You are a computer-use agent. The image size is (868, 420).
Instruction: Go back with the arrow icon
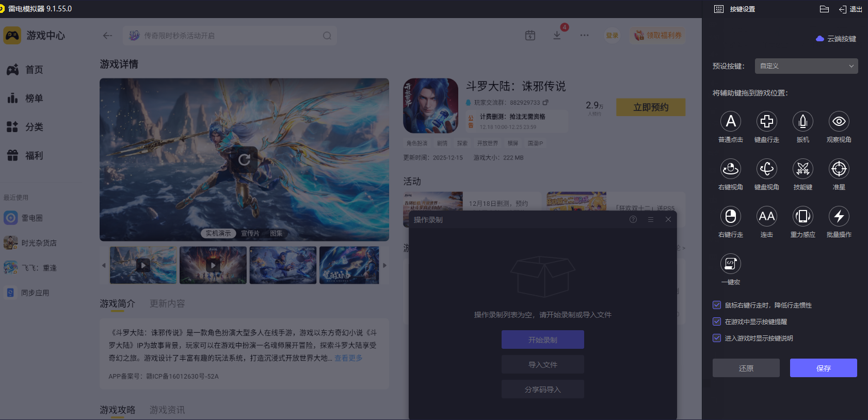[107, 36]
